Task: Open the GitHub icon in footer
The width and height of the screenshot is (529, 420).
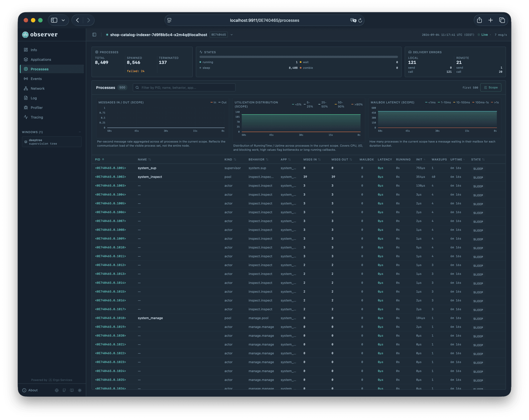Action: (64, 390)
